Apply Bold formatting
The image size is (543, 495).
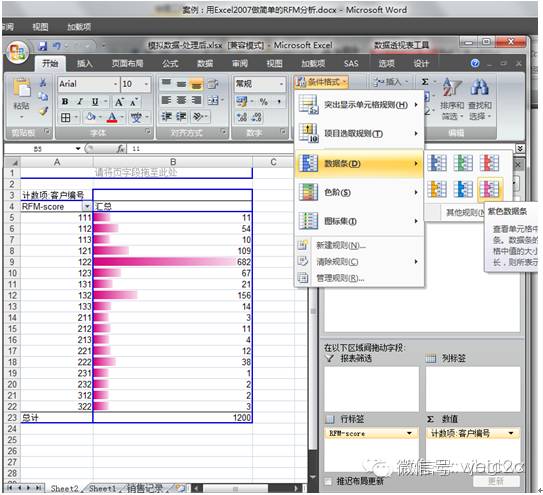[65, 101]
